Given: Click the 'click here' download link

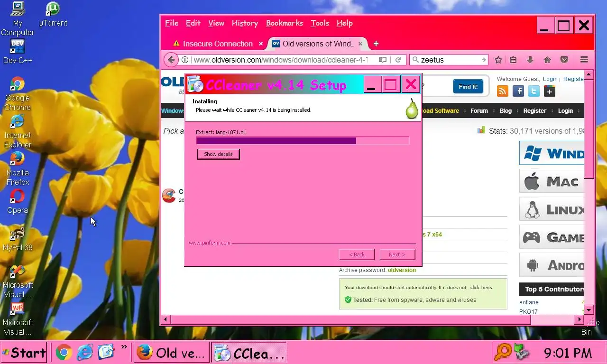Looking at the screenshot, I should pyautogui.click(x=481, y=287).
